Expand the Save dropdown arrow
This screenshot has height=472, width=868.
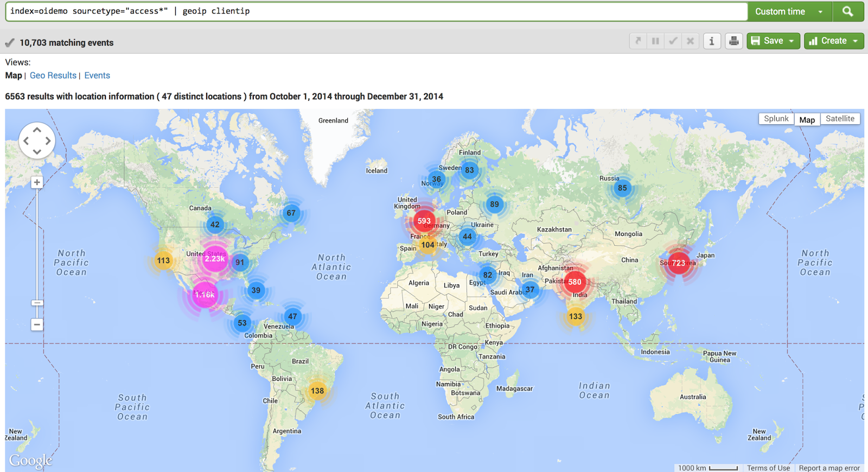click(x=792, y=41)
